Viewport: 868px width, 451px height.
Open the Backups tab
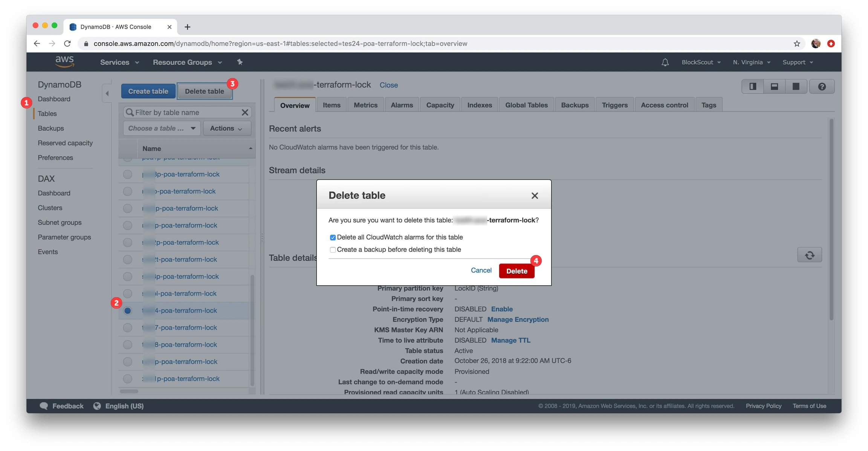coord(575,105)
